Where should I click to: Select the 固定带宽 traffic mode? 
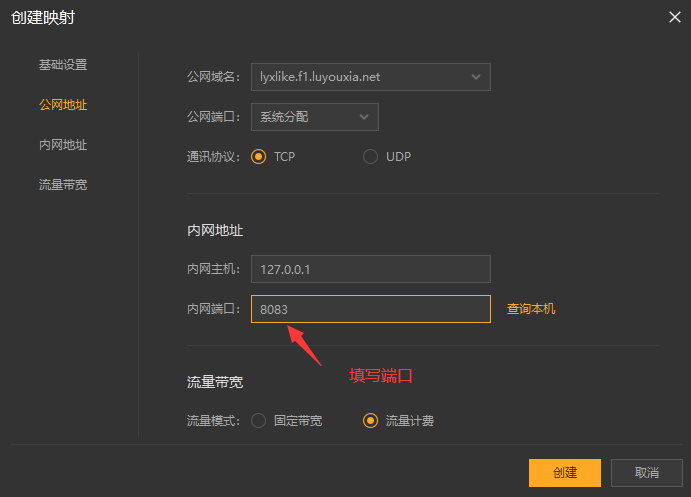[259, 420]
